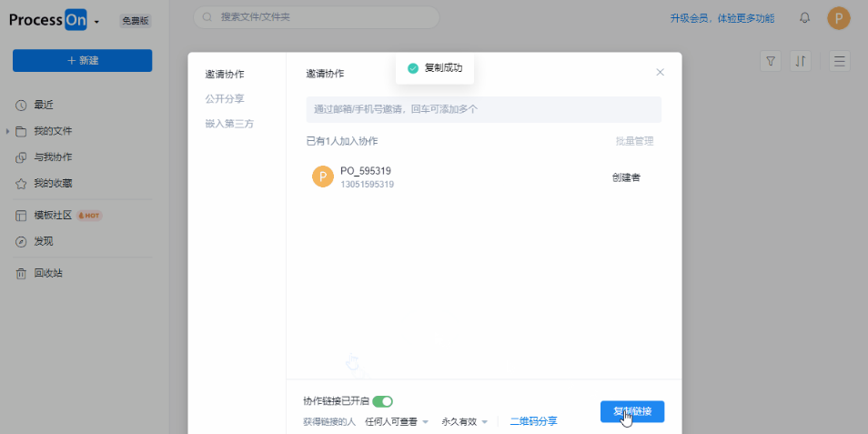Open the 永久有效 validity dropdown
Image resolution: width=868 pixels, height=434 pixels.
tap(465, 422)
